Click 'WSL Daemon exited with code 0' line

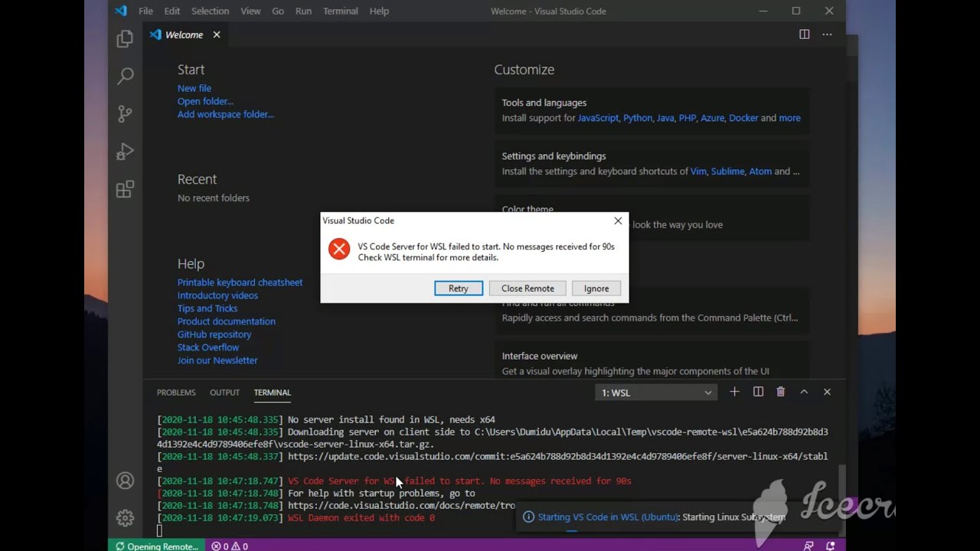pos(361,518)
